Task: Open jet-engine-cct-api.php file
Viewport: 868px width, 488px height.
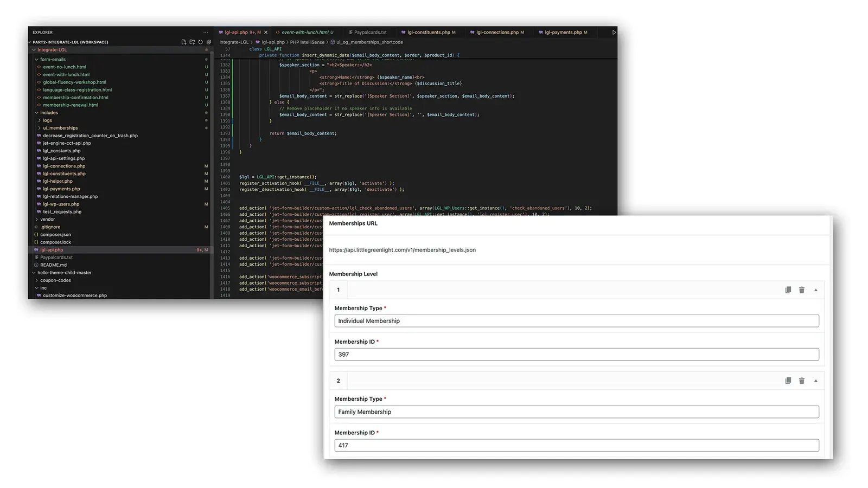Action: [x=67, y=143]
